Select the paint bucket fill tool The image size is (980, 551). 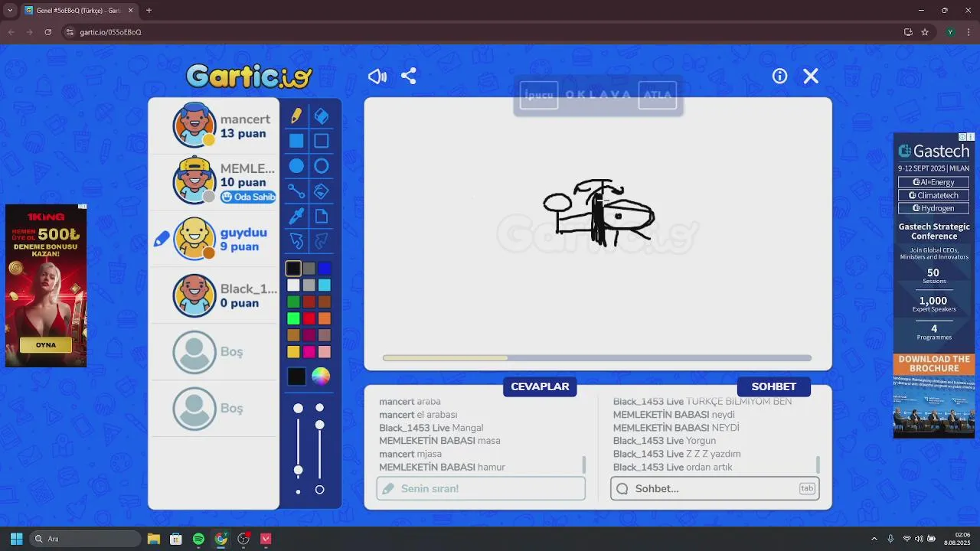tap(322, 191)
